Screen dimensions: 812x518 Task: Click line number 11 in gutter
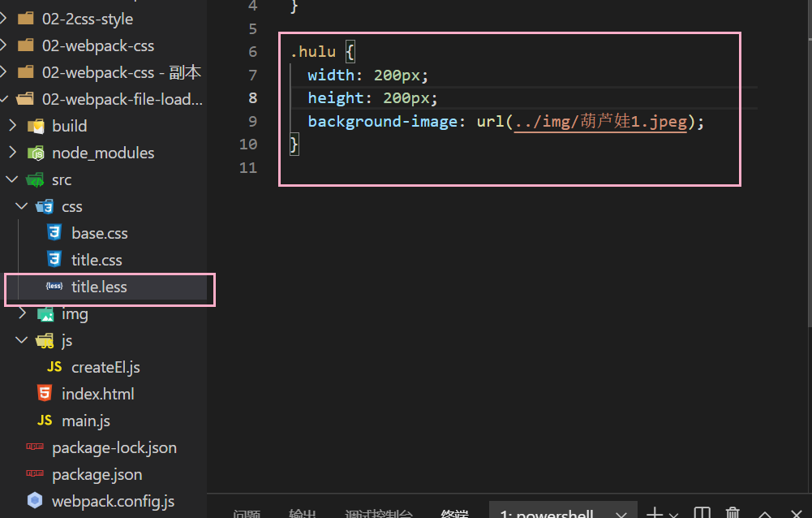248,167
